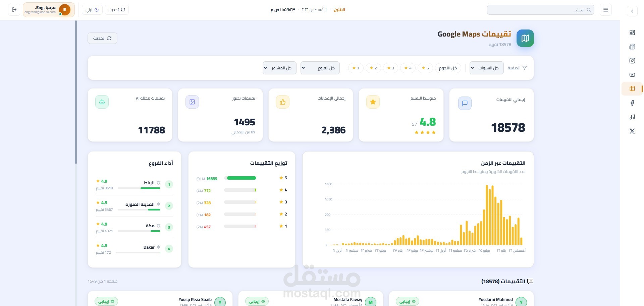
Task: Open the كل المشاعر sentiment dropdown
Action: [x=279, y=68]
